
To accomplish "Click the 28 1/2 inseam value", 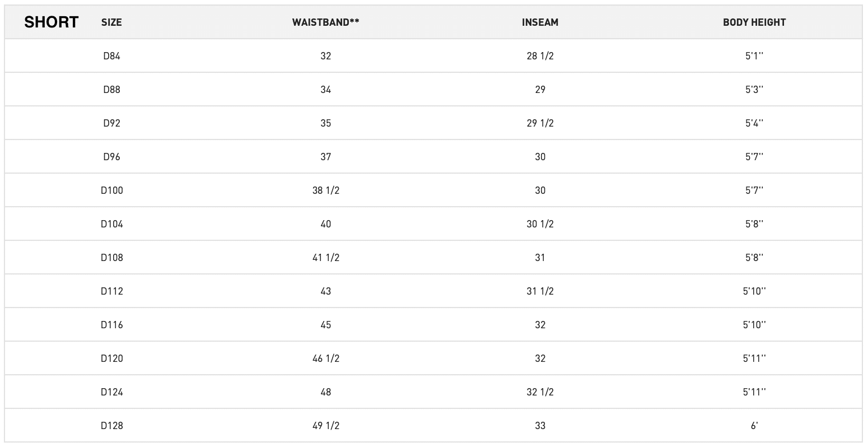I will 540,56.
